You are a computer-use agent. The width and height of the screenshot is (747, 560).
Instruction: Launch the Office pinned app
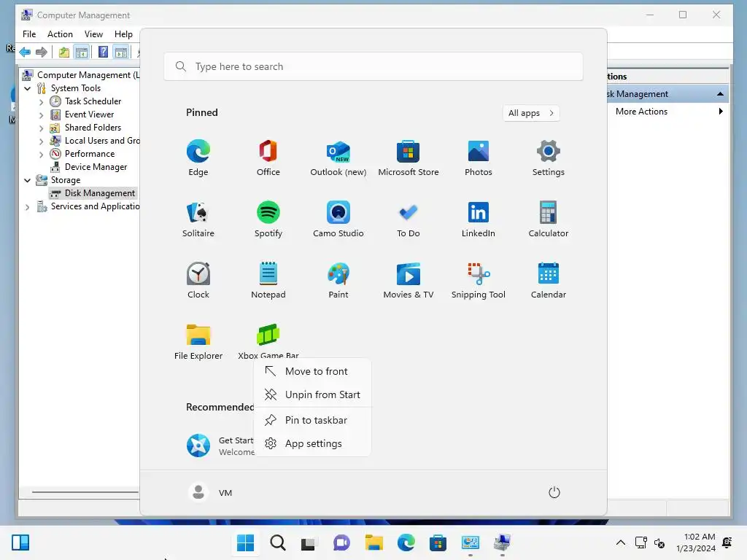268,158
